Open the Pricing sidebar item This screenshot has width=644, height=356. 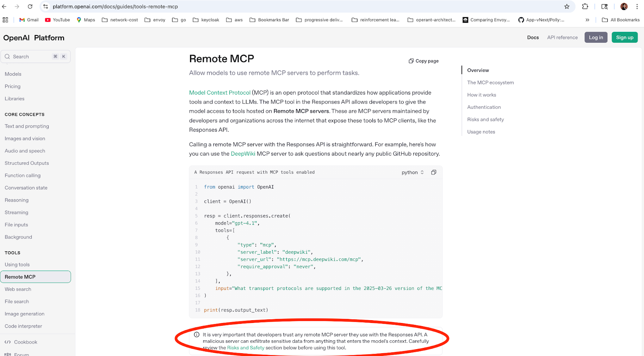pos(12,86)
